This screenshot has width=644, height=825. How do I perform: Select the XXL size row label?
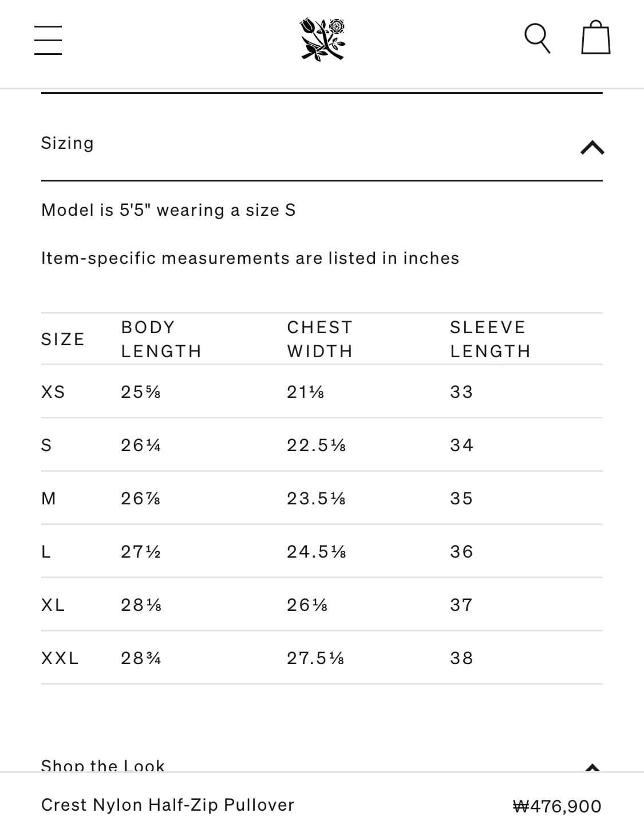point(60,658)
